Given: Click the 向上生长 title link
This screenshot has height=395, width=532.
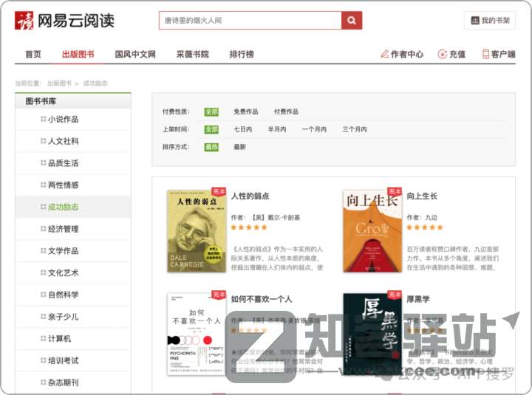Looking at the screenshot, I should (422, 196).
